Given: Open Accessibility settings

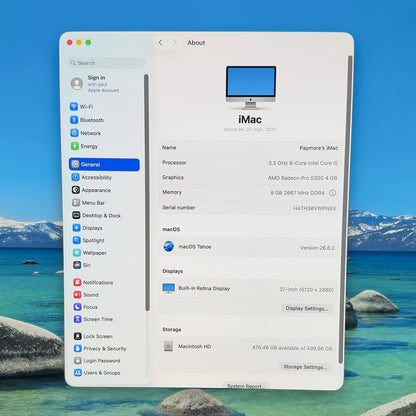Looking at the screenshot, I should pyautogui.click(x=92, y=177).
